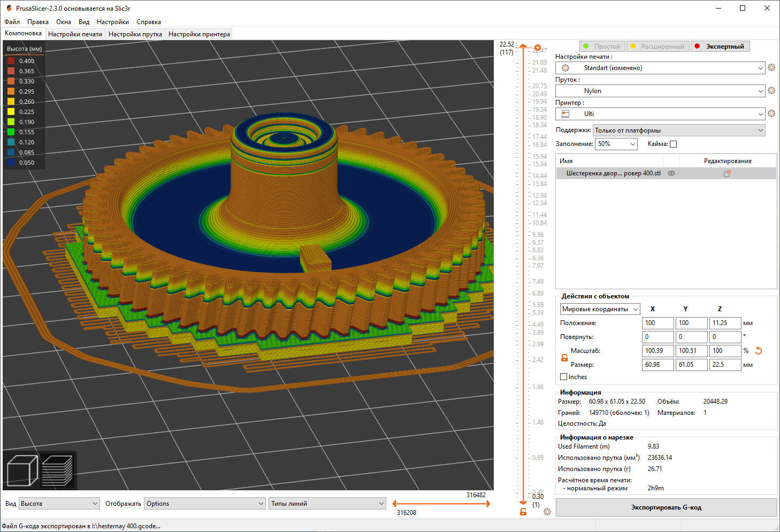Click bottom thumb of vertical layer slider
The width and height of the screenshot is (780, 532).
click(523, 503)
